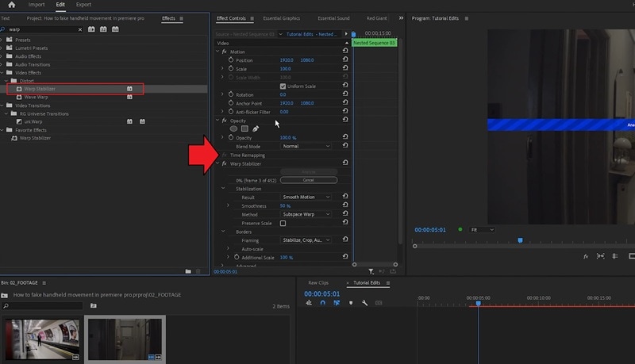635x364 pixels.
Task: Collapse the Borders group
Action: 223,232
